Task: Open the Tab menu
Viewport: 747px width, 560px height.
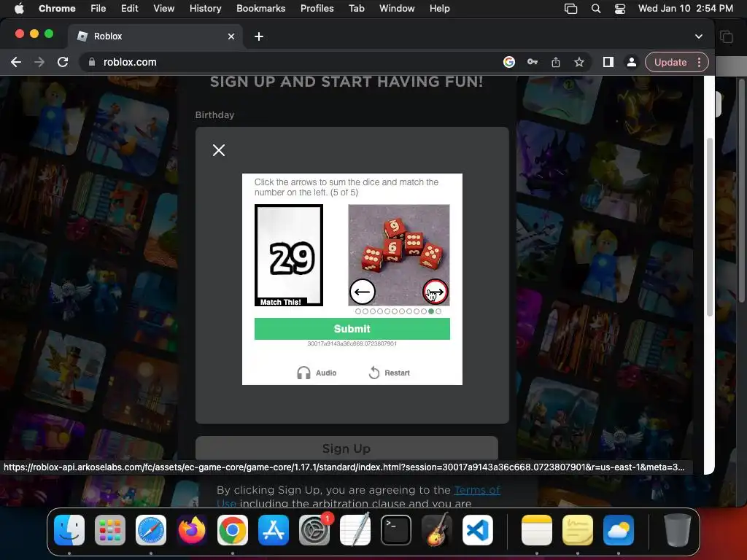Action: [356, 8]
